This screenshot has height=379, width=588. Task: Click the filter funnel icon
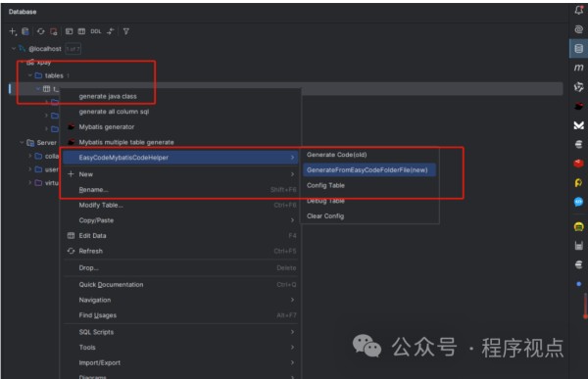point(126,31)
